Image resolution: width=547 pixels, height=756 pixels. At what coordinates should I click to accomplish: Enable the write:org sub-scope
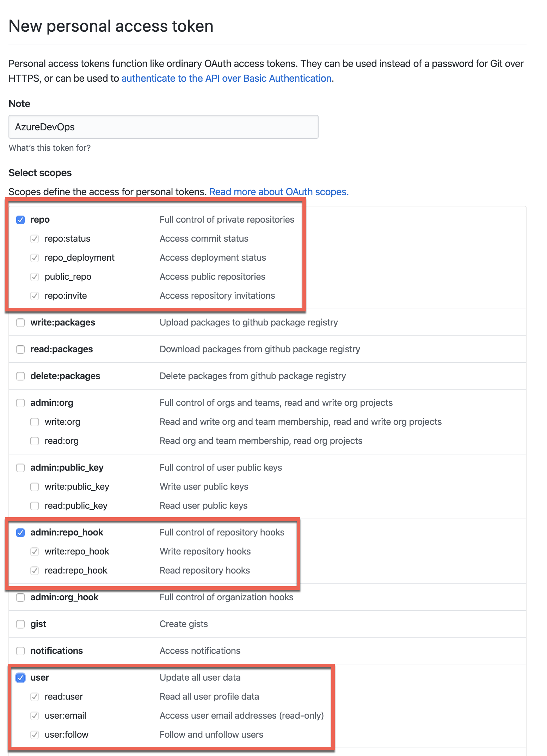[x=35, y=422]
